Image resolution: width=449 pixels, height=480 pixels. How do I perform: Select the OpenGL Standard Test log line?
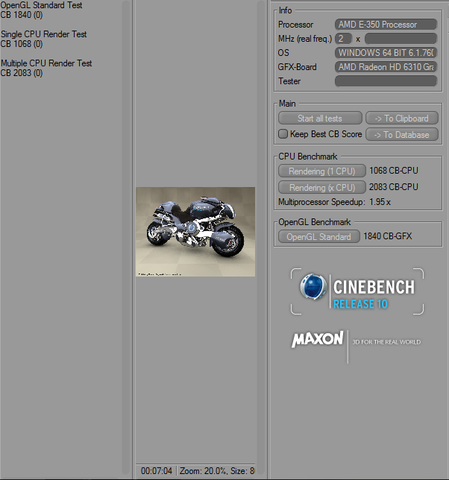pos(41,5)
